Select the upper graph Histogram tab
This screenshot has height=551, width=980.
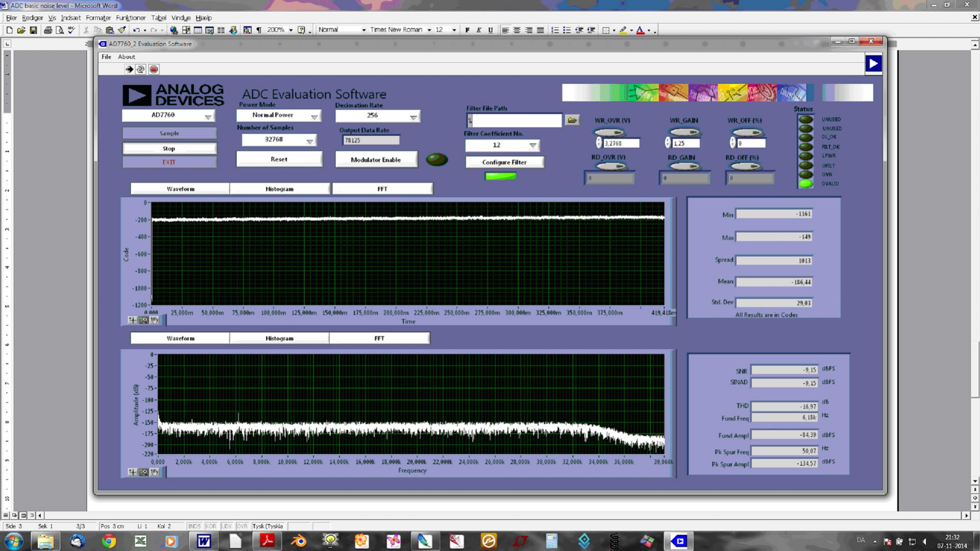(x=279, y=189)
